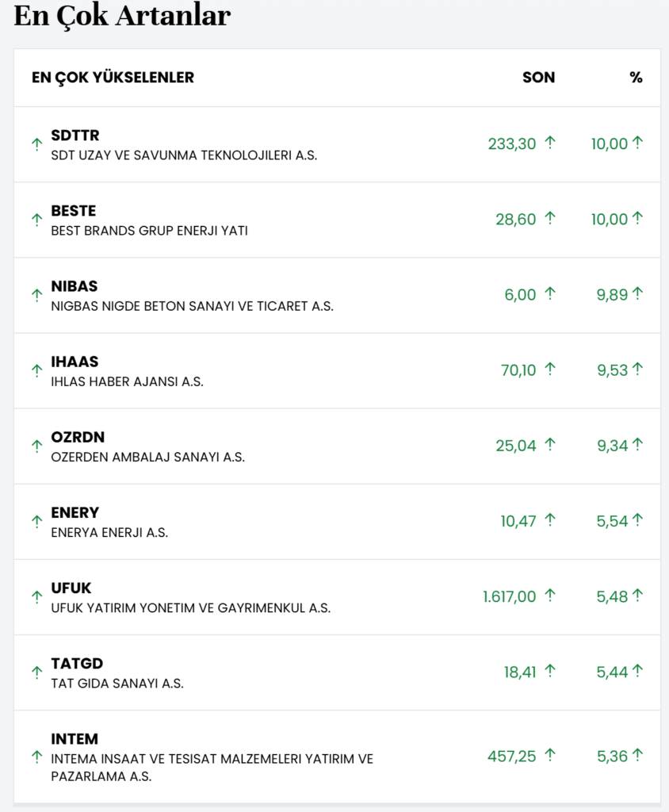
Task: Select the UFUK price value 1.617,00
Action: point(509,596)
